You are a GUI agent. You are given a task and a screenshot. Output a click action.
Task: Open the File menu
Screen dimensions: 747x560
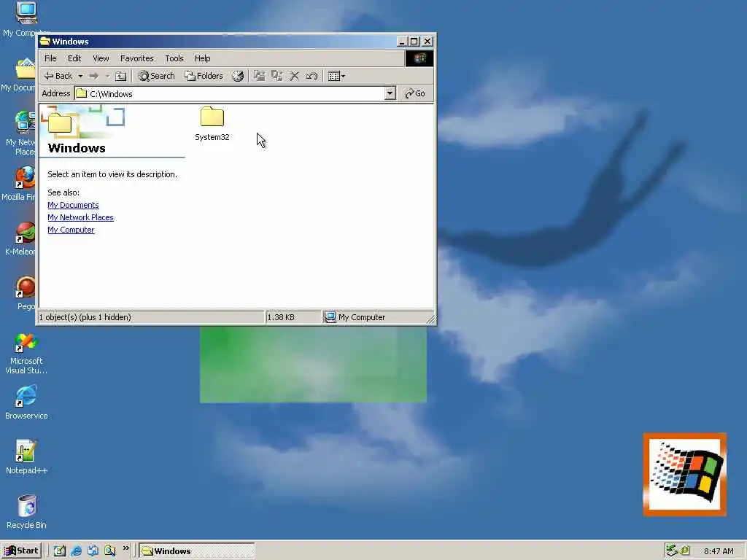[x=50, y=58]
